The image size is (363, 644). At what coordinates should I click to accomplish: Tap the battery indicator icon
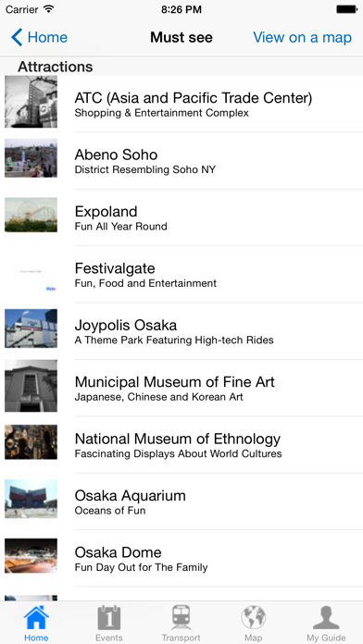coord(346,9)
